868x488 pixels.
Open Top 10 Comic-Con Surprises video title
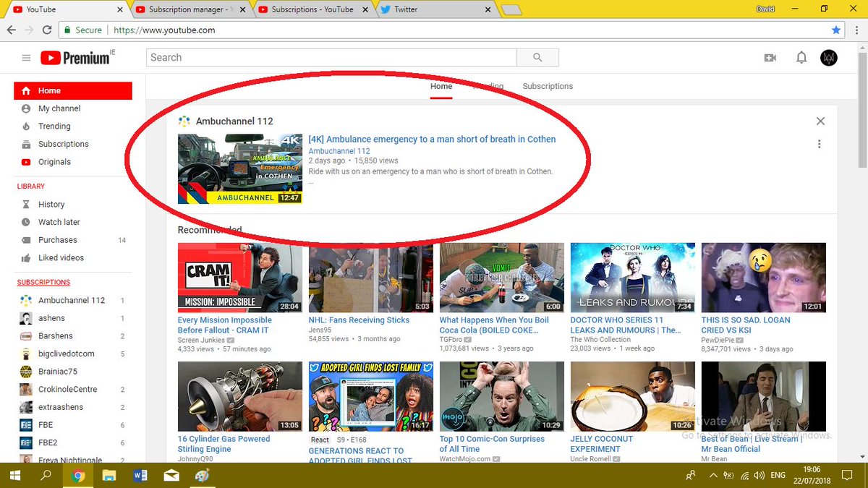point(492,444)
